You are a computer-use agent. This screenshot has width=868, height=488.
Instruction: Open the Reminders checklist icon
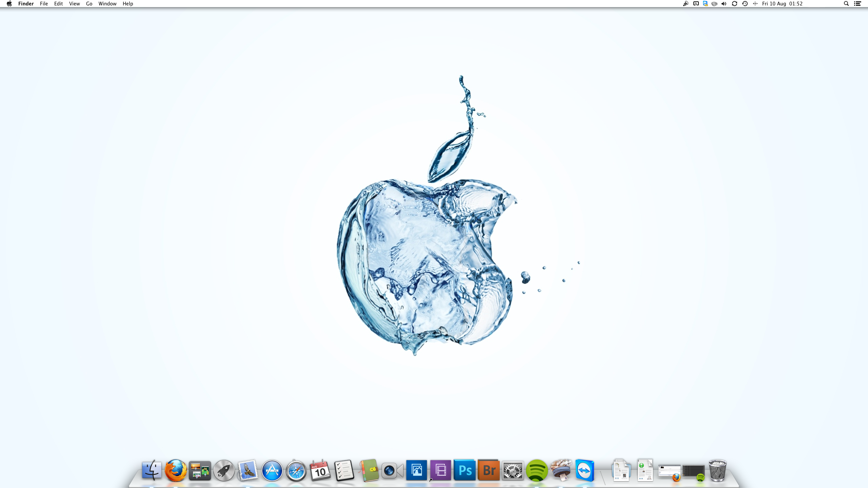click(344, 470)
